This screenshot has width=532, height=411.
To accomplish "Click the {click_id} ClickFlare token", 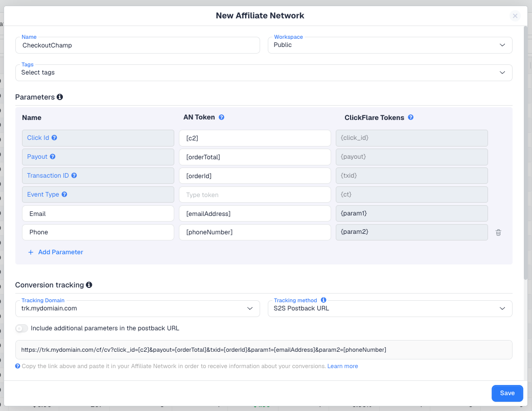I will [x=411, y=138].
